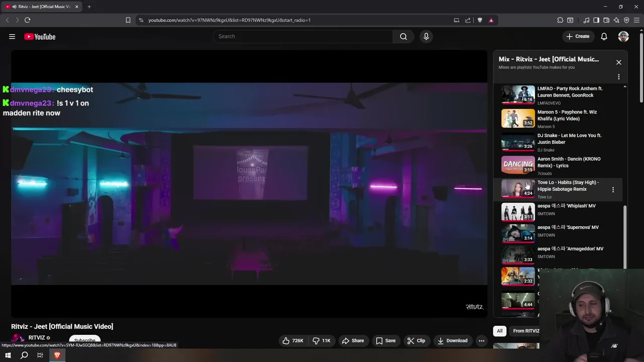The width and height of the screenshot is (644, 362).
Task: Open the Windows Start menu
Action: 8,355
